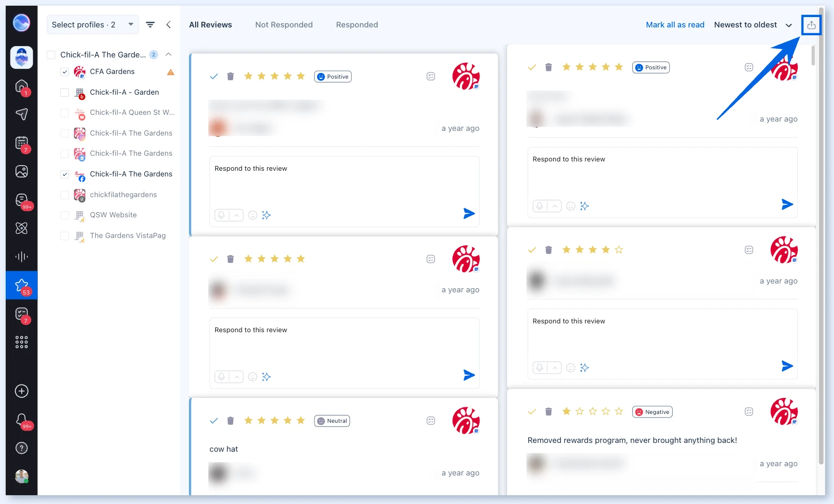Open the listening waveform icon in sidebar
Viewport: 834px width, 504px height.
(x=22, y=257)
